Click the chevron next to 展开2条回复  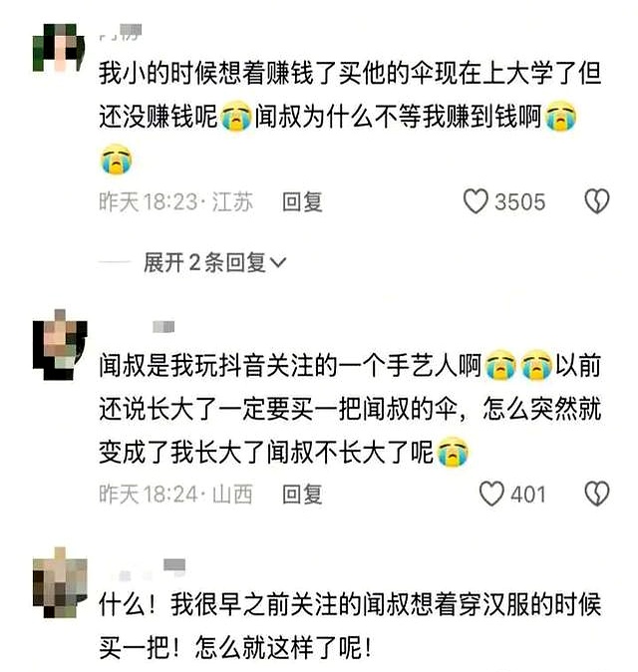pos(278,262)
